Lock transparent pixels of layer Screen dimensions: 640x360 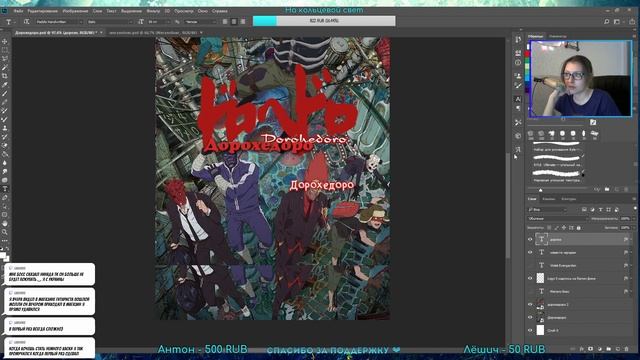click(549, 228)
